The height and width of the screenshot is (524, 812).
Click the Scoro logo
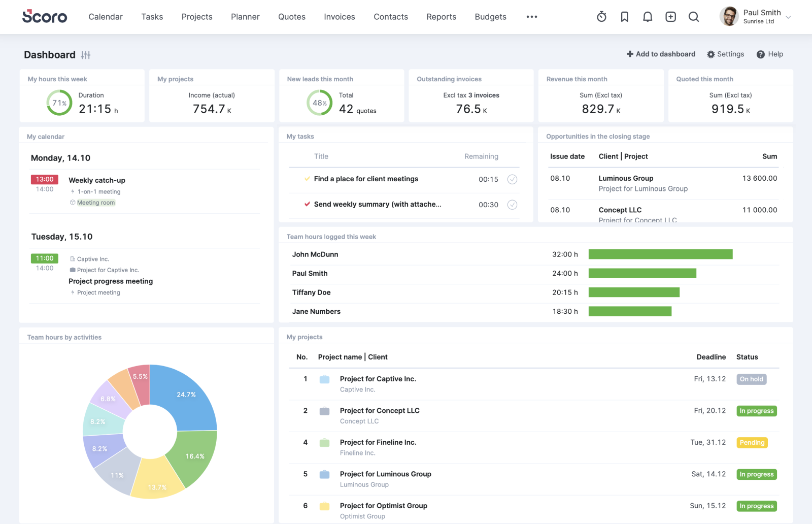(x=45, y=16)
